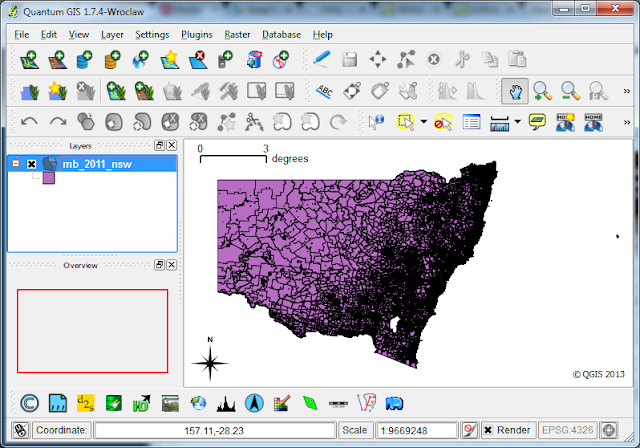Click the CRS status globe icon
This screenshot has height=448, width=640.
click(609, 430)
